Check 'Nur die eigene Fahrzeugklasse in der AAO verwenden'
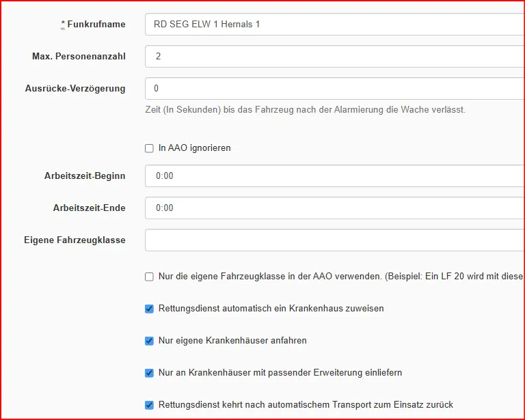The image size is (525, 420). pos(149,277)
